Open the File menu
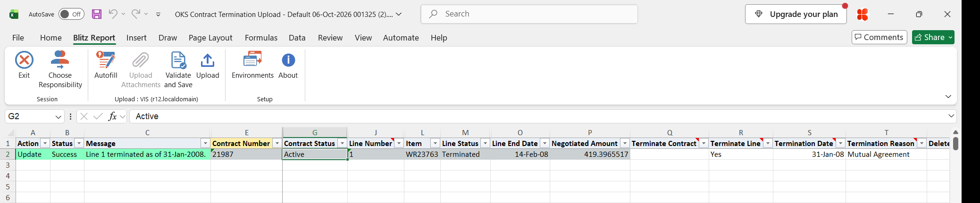Screen dimensions: 980x203 (x=18, y=38)
